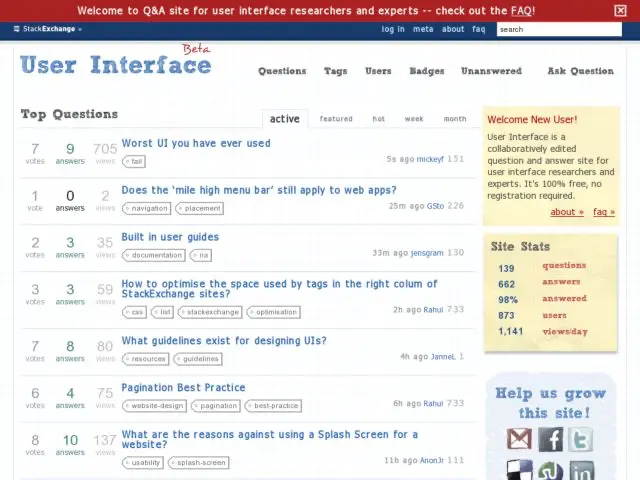Select the 'placement' tag
This screenshot has width=640, height=480.
point(199,208)
